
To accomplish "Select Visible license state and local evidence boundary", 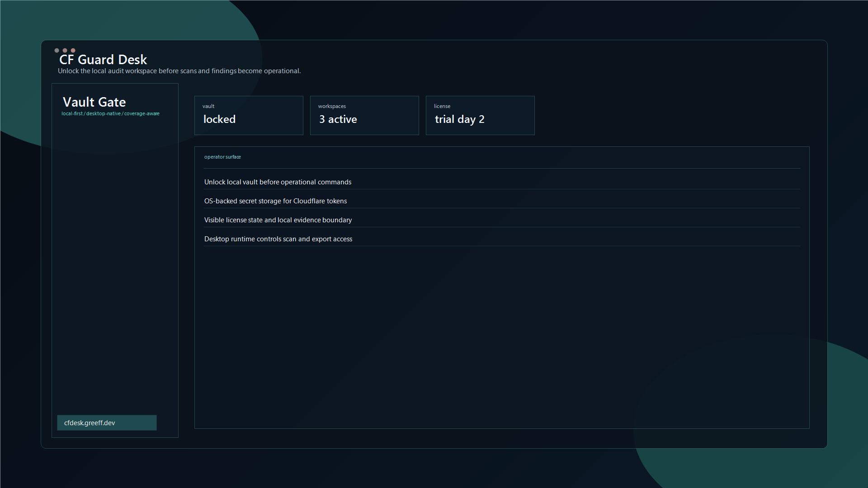I will [x=278, y=220].
